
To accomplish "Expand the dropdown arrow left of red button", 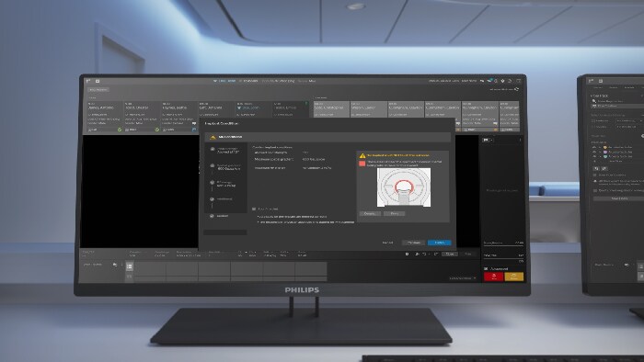I will tap(475, 278).
